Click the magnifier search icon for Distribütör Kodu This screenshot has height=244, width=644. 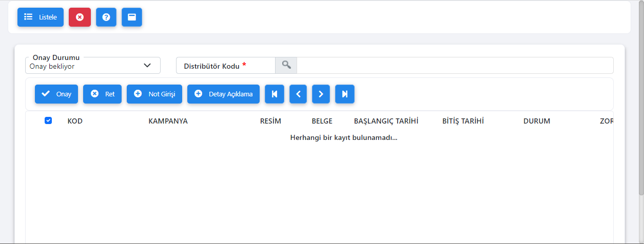286,65
